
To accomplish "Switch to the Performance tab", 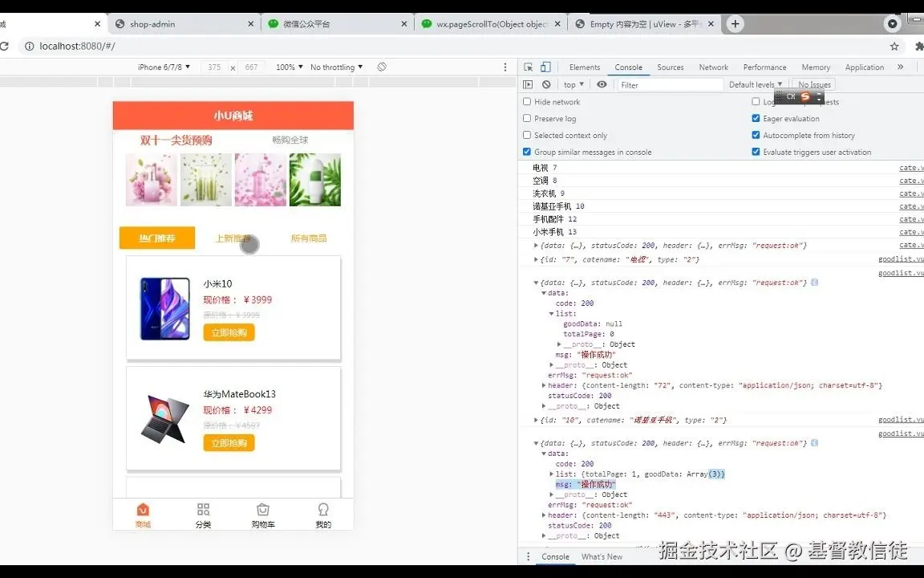I will click(764, 67).
